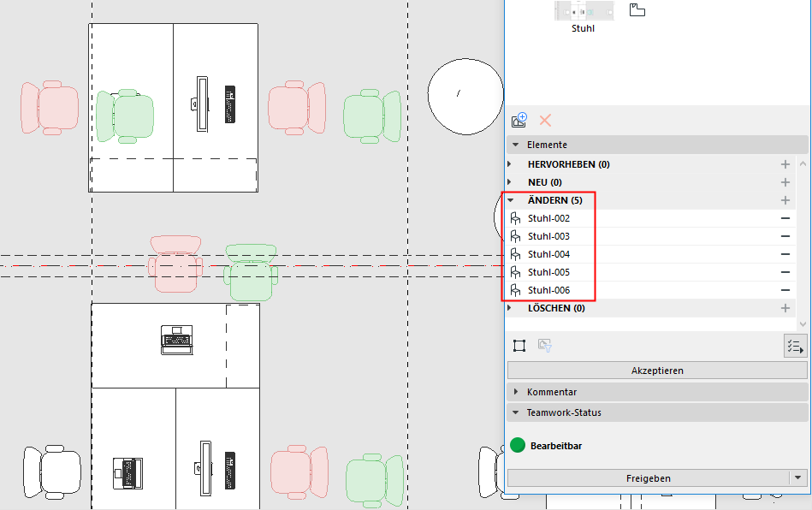
Task: Click the red X delete markup icon
Action: click(x=545, y=121)
